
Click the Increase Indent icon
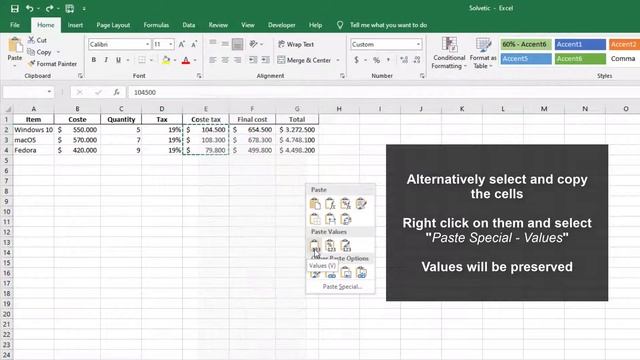[x=266, y=60]
